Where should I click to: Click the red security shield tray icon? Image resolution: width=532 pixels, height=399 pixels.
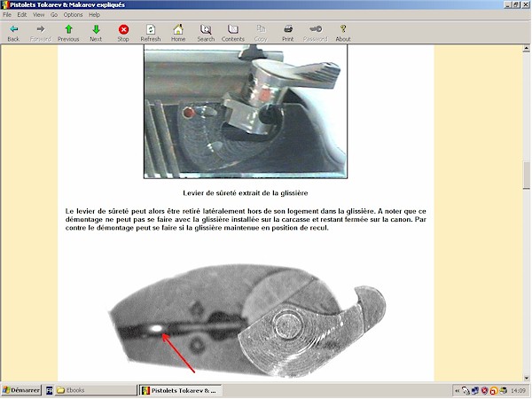[484, 391]
